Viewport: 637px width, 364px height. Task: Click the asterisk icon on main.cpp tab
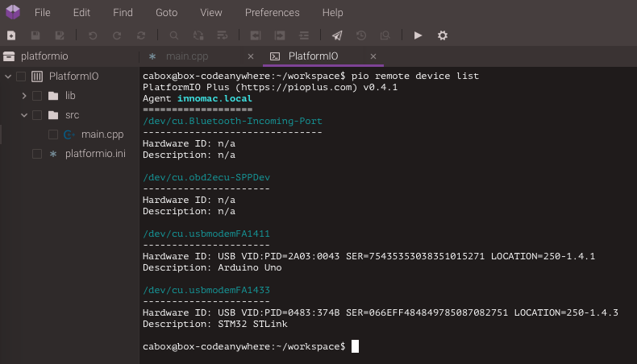click(x=152, y=56)
